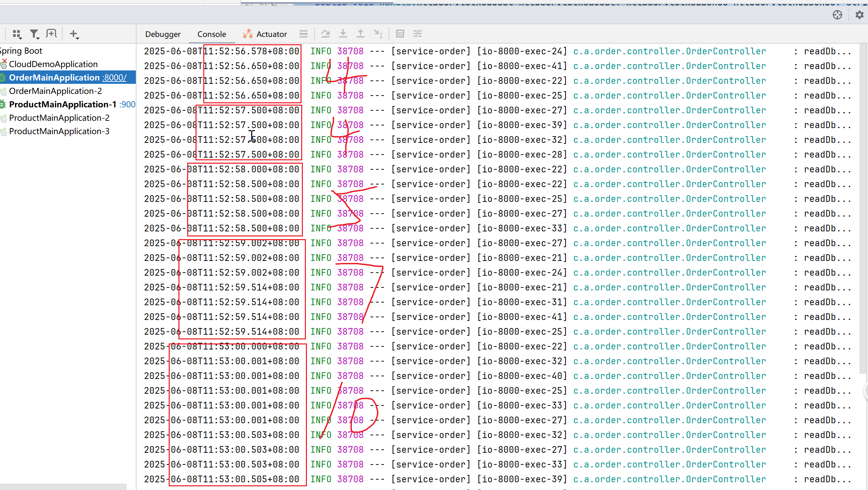The width and height of the screenshot is (868, 490).
Task: Open the Group By dropdown in Services
Action: point(17,34)
